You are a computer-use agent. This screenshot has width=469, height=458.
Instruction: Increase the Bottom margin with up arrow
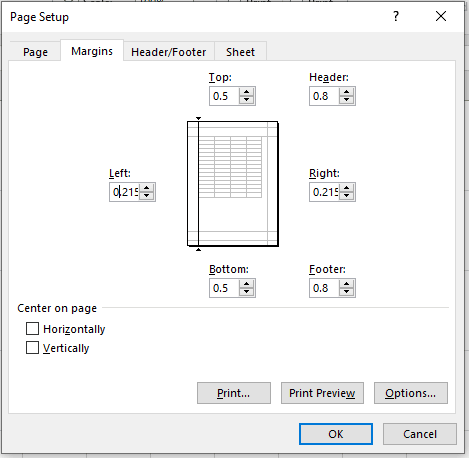[246, 284]
